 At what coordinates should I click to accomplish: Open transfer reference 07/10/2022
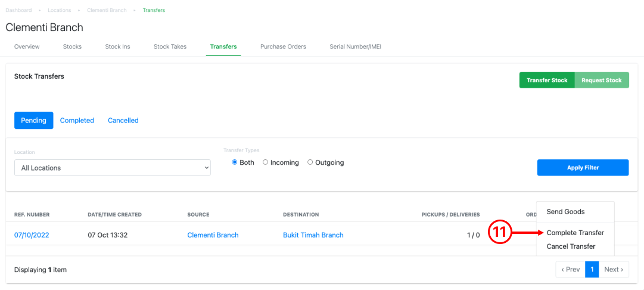[32, 235]
